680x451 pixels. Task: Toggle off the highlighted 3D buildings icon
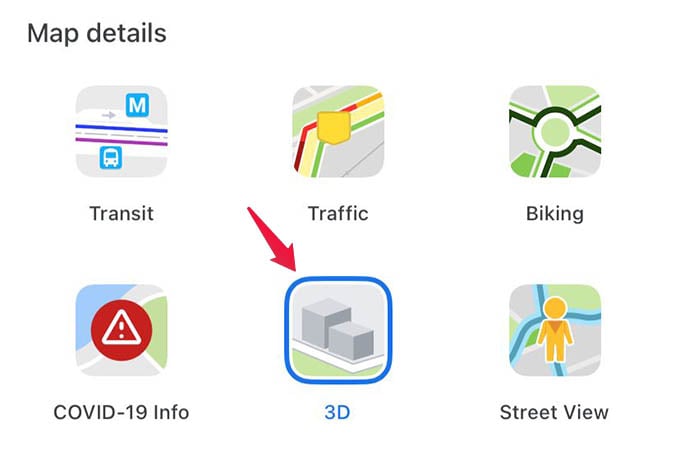pos(338,330)
